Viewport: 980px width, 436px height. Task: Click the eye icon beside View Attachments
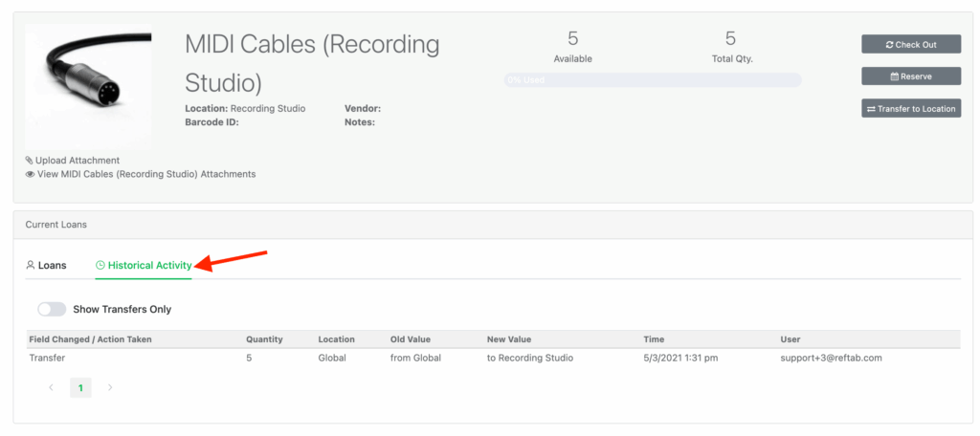click(30, 174)
